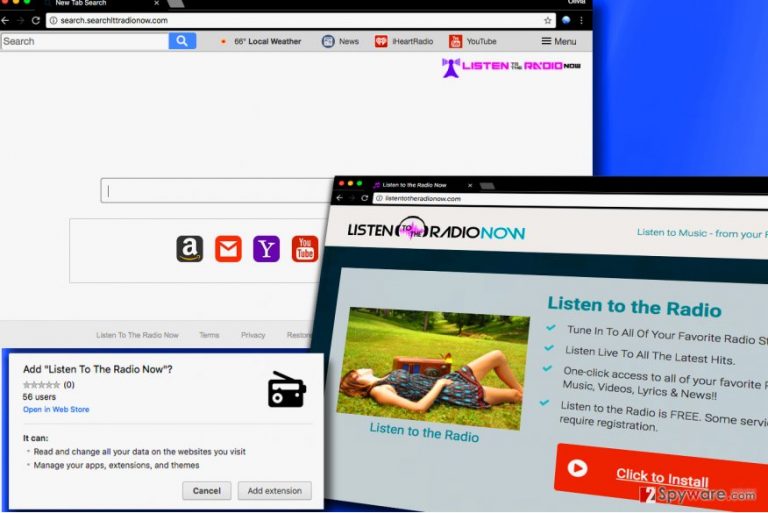
Task: Click the play icon on the install button
Action: pos(577,468)
